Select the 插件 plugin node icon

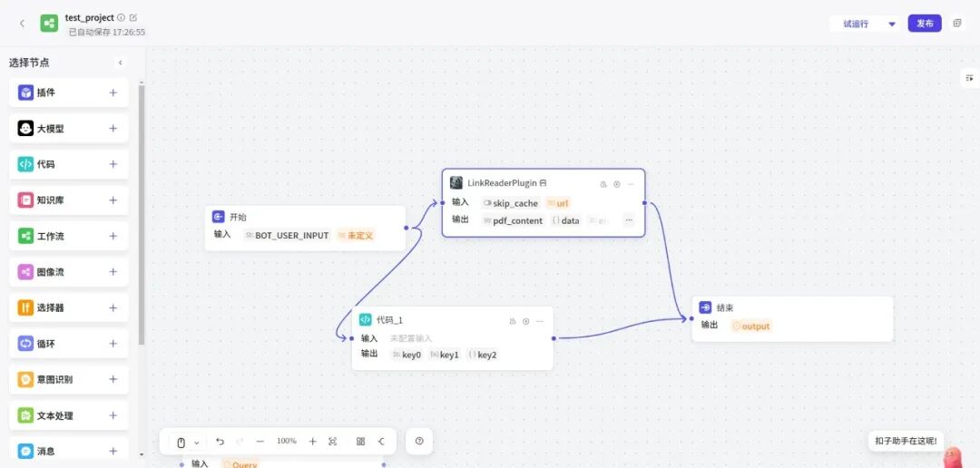coord(25,93)
